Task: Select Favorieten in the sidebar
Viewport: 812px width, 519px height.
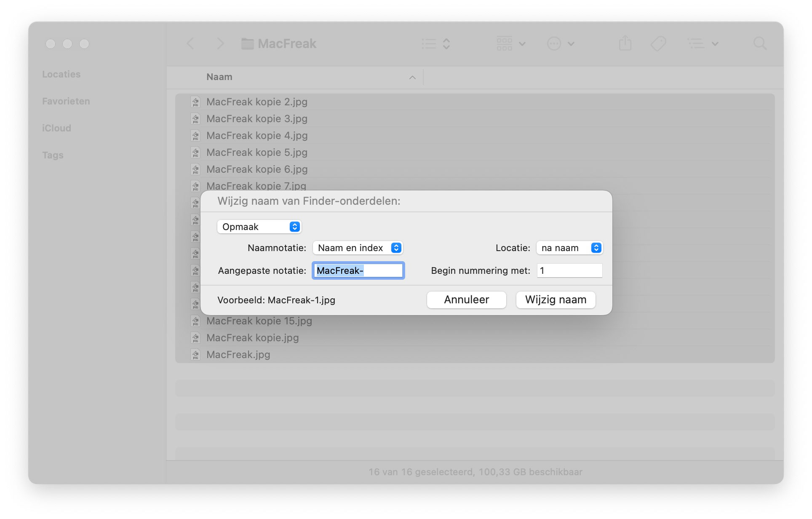Action: click(66, 101)
